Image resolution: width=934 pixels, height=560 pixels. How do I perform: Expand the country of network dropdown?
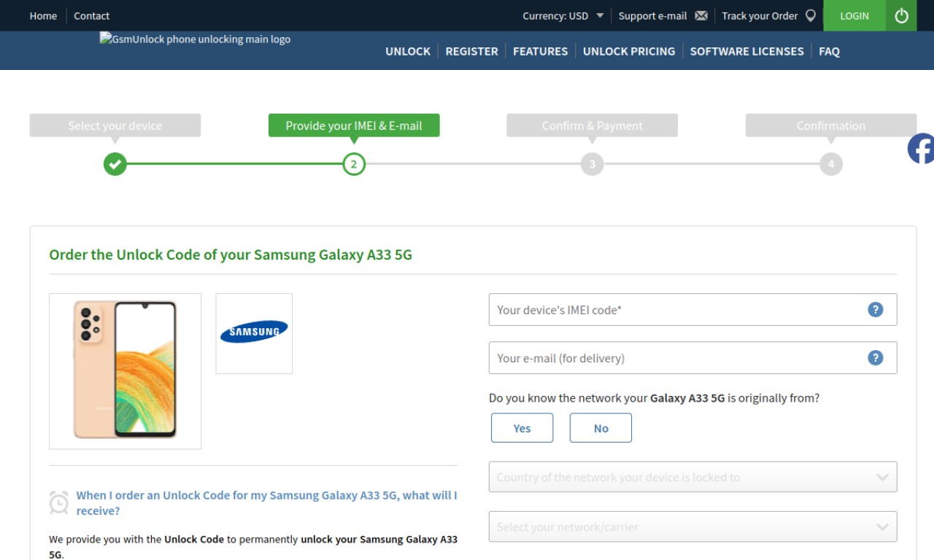[692, 477]
